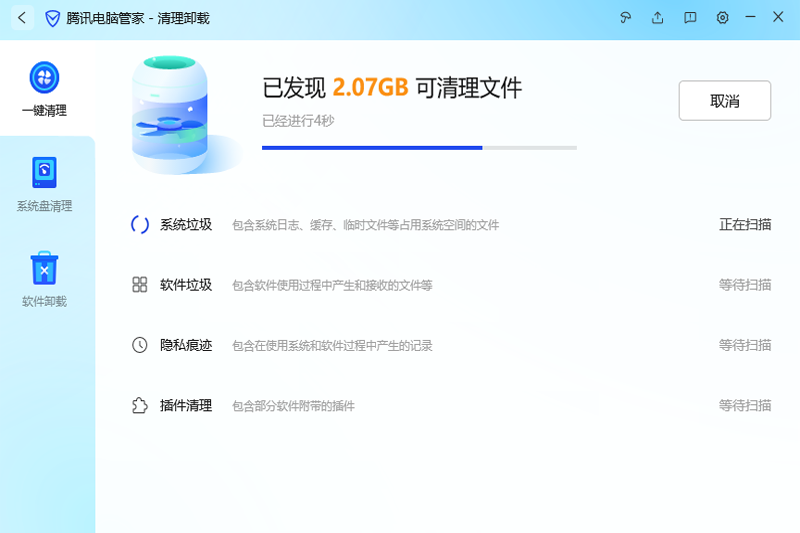The height and width of the screenshot is (533, 800).
Task: Click the 软件卸载 trash bin icon
Action: [45, 268]
